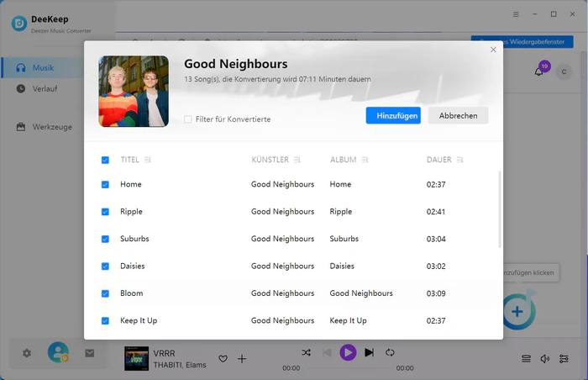Click THABITI, Elams artist text
Viewport: 588px width, 380px height.
pyautogui.click(x=180, y=365)
